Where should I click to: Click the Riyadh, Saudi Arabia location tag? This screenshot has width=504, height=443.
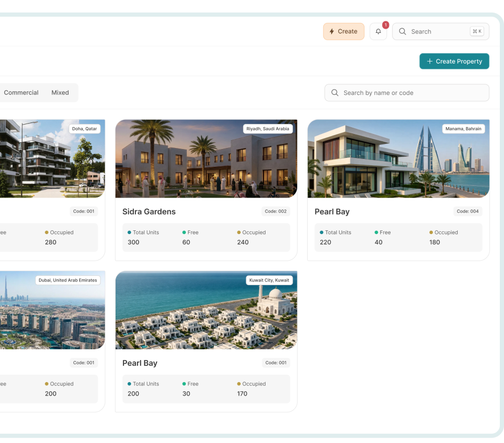point(268,129)
